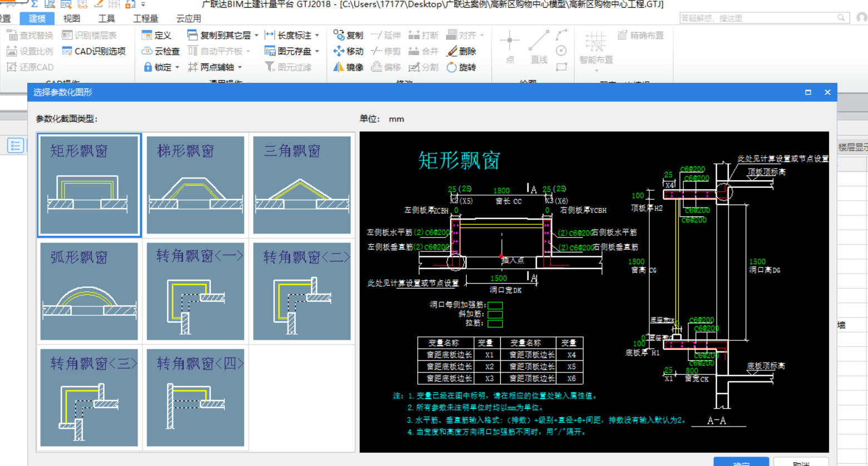This screenshot has width=868, height=466.
Task: Click 识别楼层表 icon
Action: tap(89, 35)
